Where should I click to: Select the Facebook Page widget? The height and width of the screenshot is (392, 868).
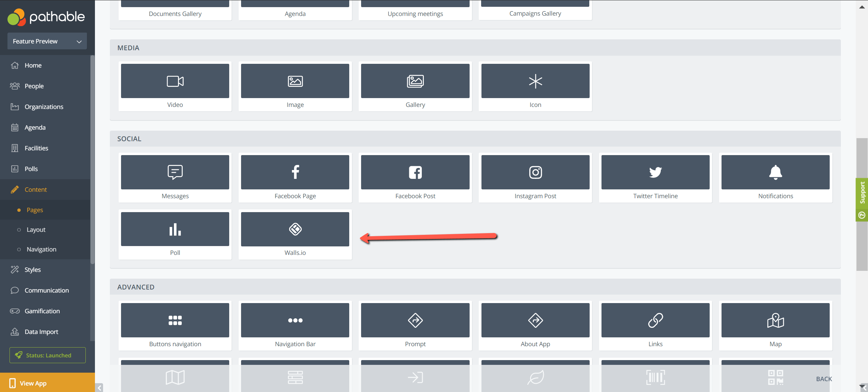[x=295, y=178]
